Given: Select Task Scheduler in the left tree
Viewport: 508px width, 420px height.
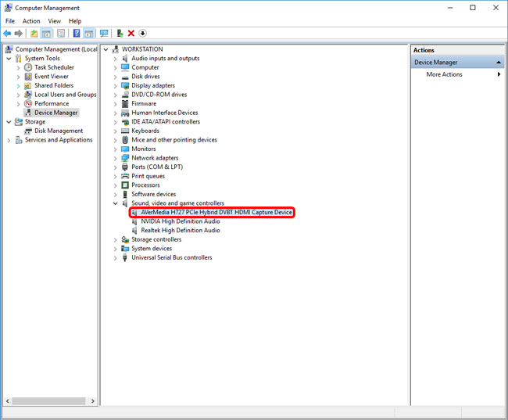Looking at the screenshot, I should tap(54, 67).
